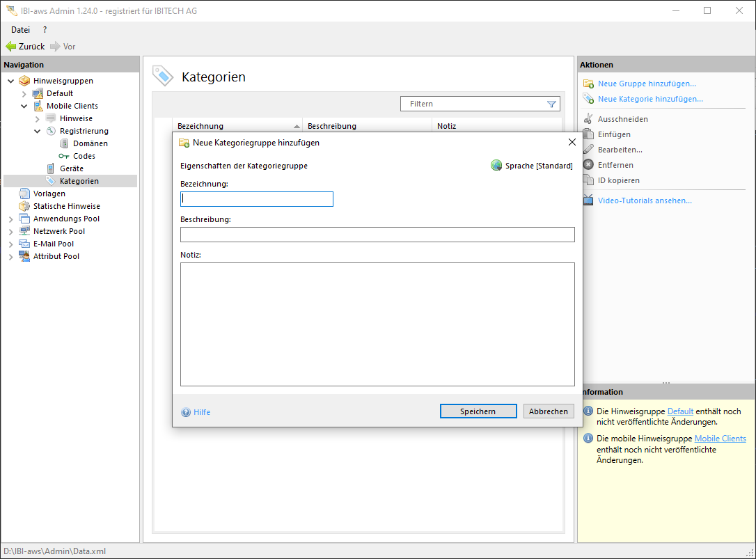Click into the Beschreibung text field
This screenshot has width=756, height=559.
click(x=377, y=235)
